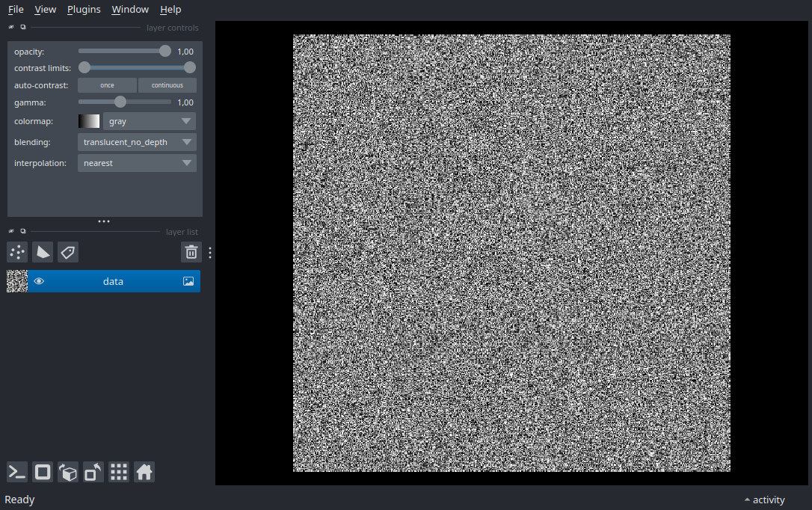Screen dimensions: 812x510
Task: Hide the layer list dock panel
Action: 11,231
